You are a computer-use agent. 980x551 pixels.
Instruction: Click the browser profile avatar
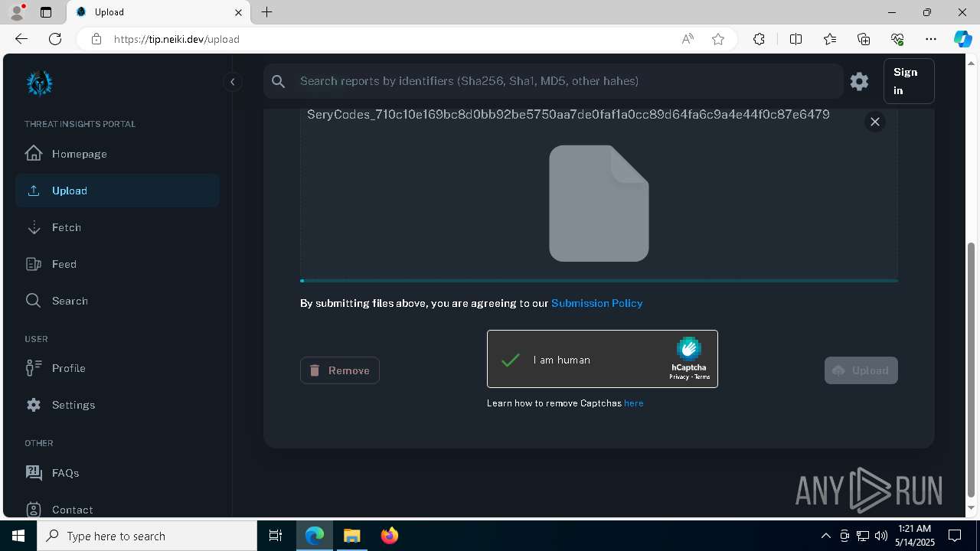tap(17, 12)
